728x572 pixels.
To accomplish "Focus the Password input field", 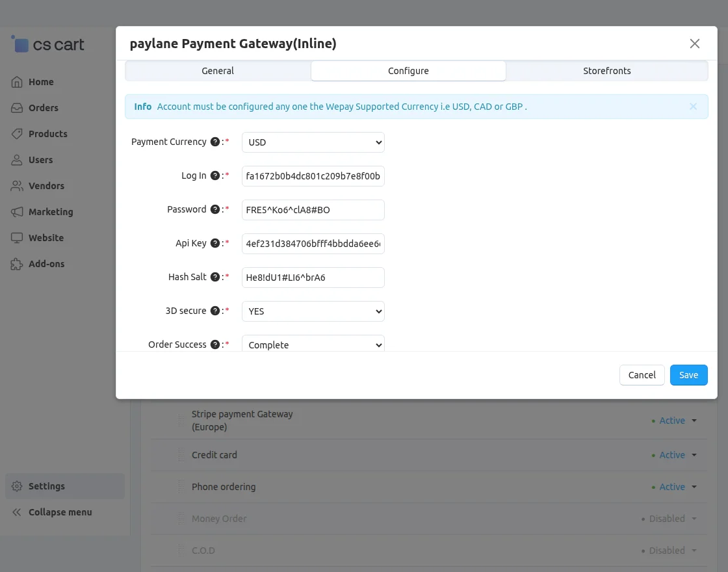I will pyautogui.click(x=313, y=210).
